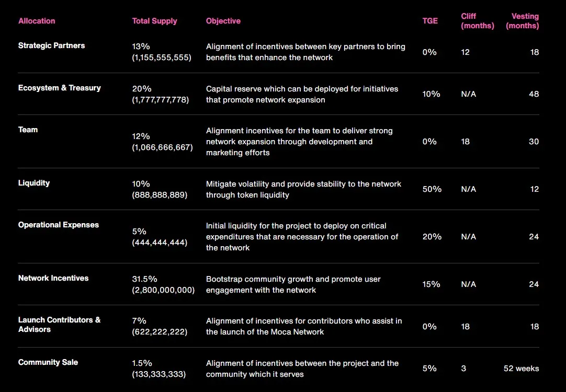Click the Total Supply column header
Image resolution: width=566 pixels, height=392 pixels.
click(x=154, y=21)
